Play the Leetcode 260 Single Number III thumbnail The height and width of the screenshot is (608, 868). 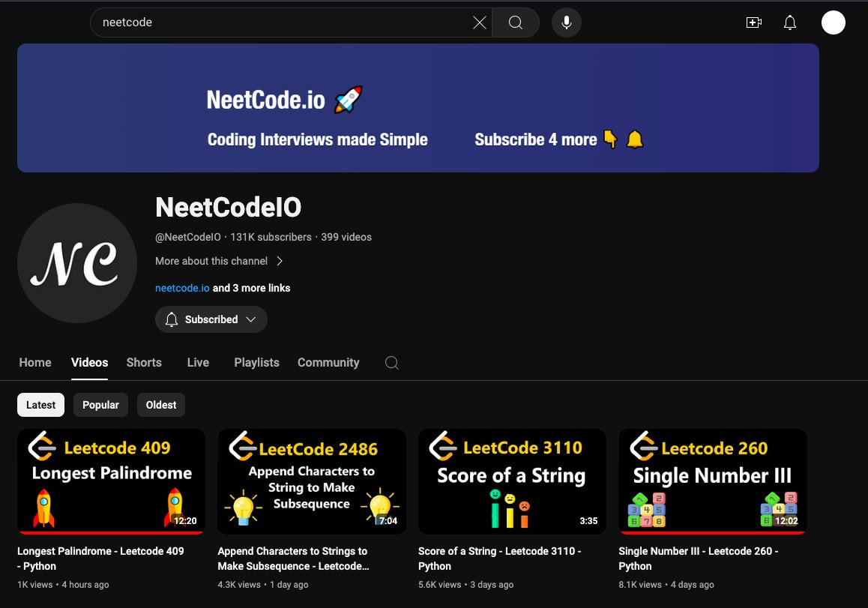coord(712,481)
